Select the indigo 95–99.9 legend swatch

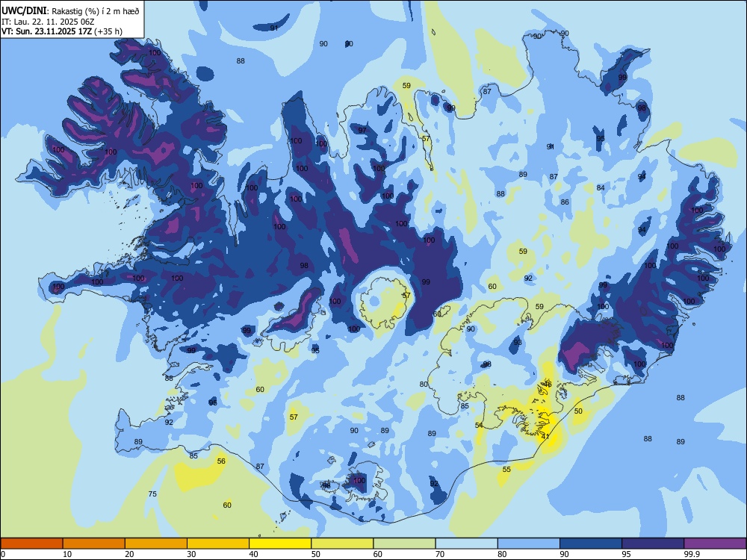click(653, 544)
